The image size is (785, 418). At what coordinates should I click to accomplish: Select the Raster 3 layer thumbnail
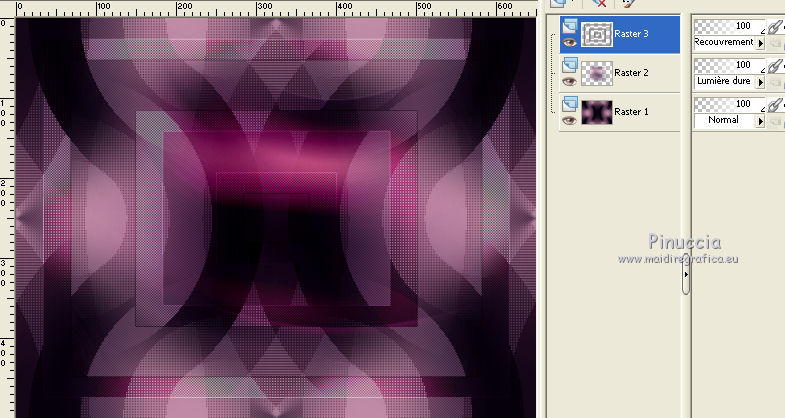(597, 35)
